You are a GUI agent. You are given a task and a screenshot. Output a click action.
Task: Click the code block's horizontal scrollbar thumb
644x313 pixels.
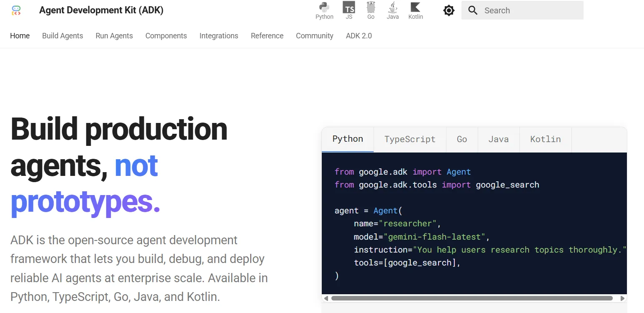472,298
